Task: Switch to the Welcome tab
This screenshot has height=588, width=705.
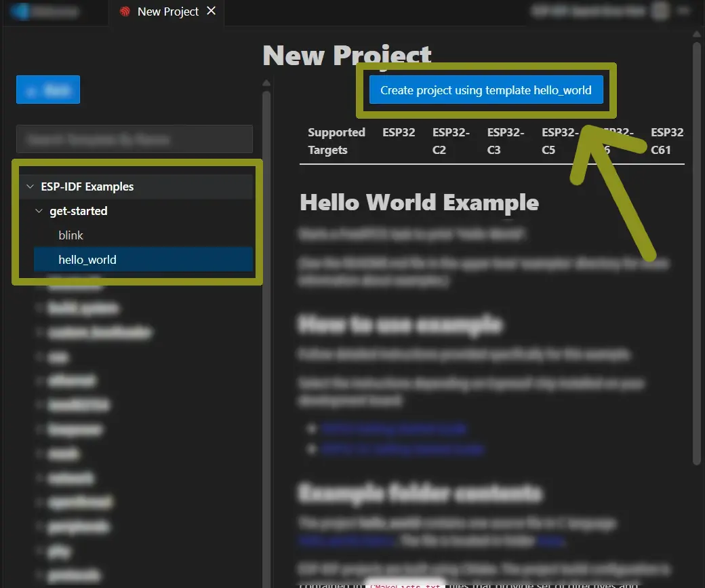Action: click(54, 12)
